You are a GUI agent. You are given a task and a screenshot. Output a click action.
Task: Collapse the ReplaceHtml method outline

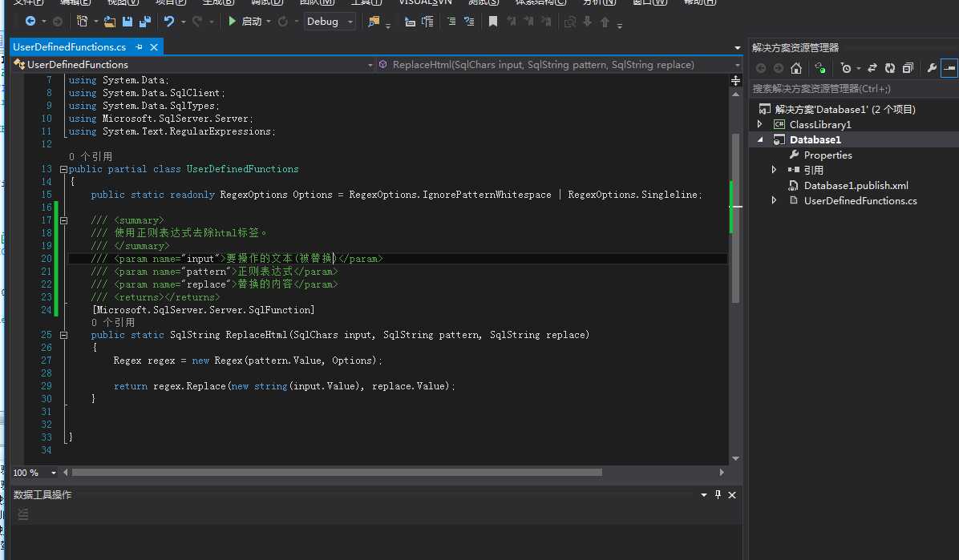(x=63, y=335)
